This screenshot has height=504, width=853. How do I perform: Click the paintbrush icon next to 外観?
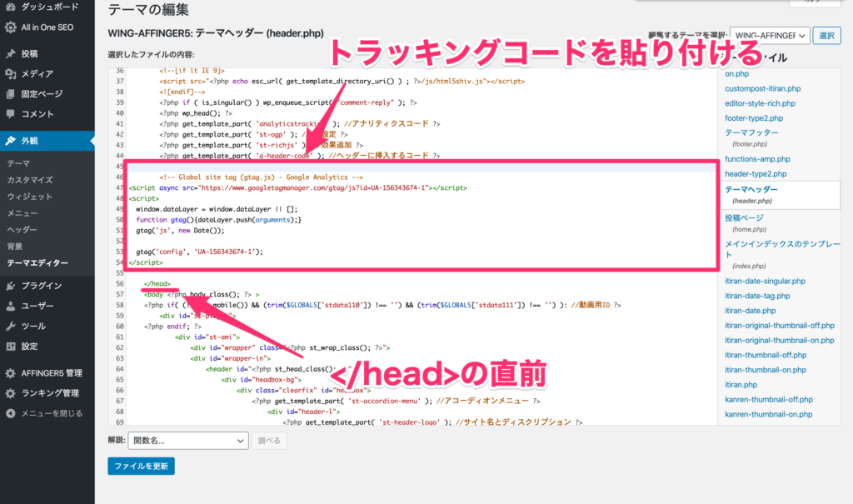10,141
